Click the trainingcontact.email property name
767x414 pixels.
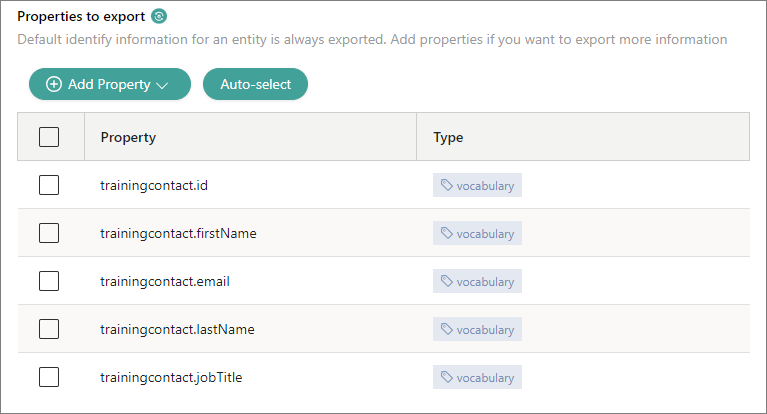(x=165, y=281)
